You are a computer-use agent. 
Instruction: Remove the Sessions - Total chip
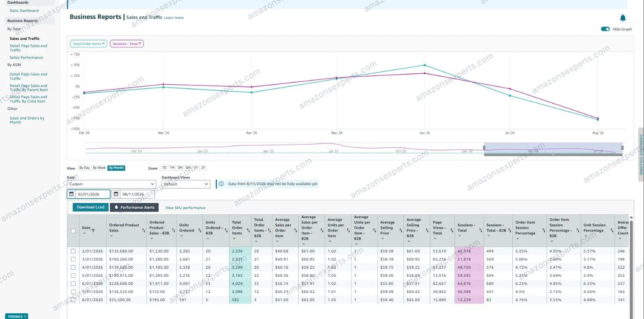pyautogui.click(x=140, y=43)
